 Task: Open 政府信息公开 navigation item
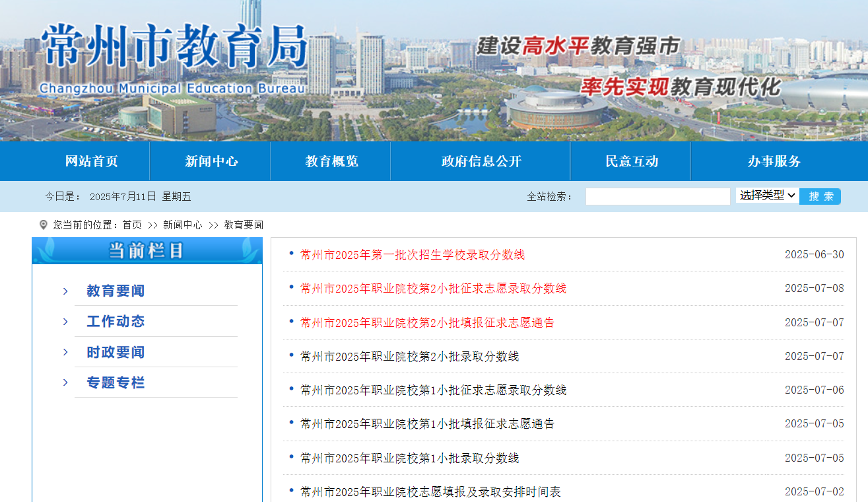click(x=481, y=161)
